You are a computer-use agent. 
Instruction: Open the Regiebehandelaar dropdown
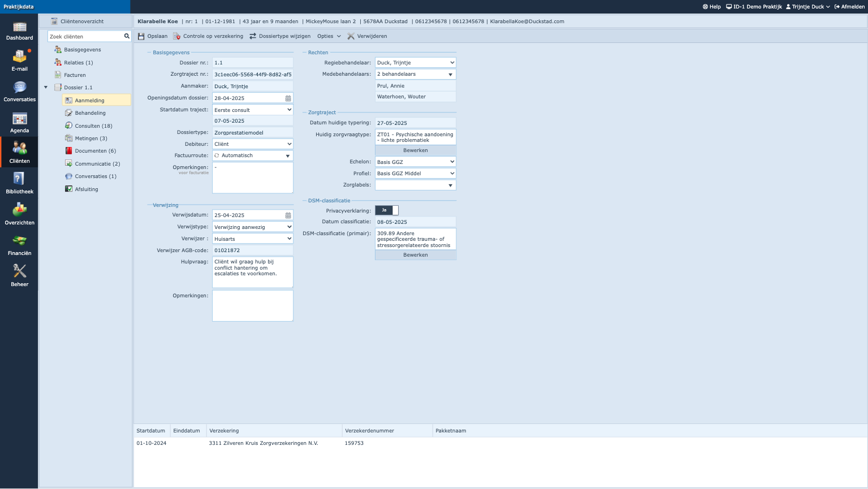(x=415, y=63)
